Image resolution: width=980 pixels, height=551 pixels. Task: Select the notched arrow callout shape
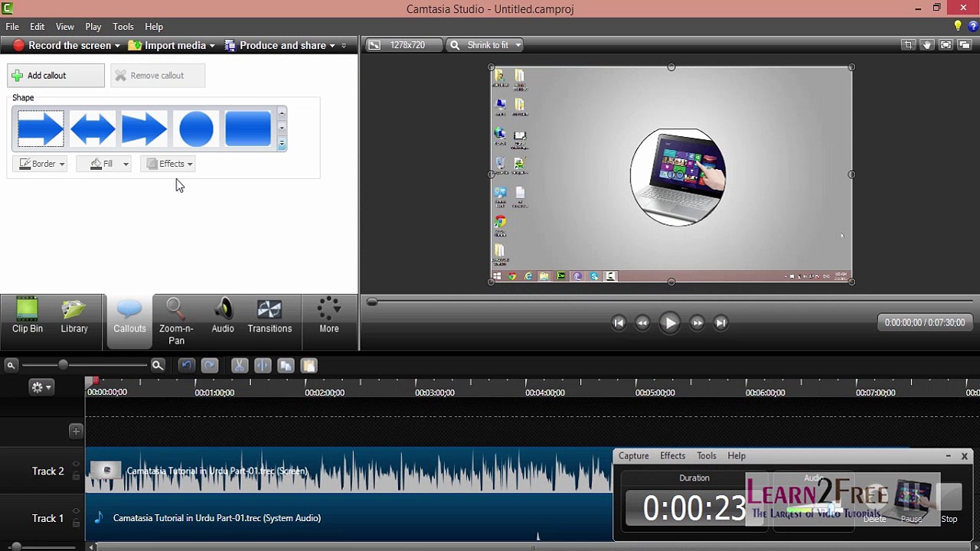pos(144,129)
